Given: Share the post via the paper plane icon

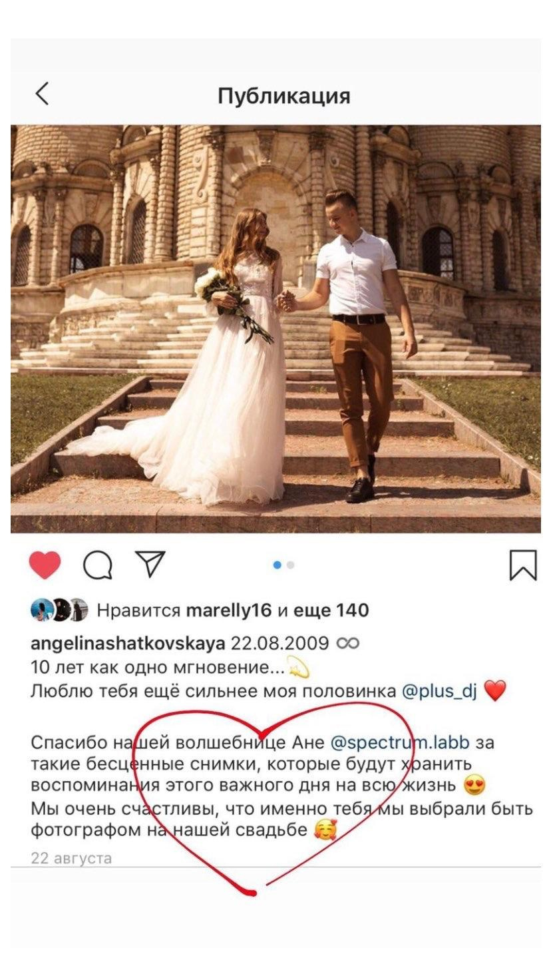Looking at the screenshot, I should click(150, 563).
